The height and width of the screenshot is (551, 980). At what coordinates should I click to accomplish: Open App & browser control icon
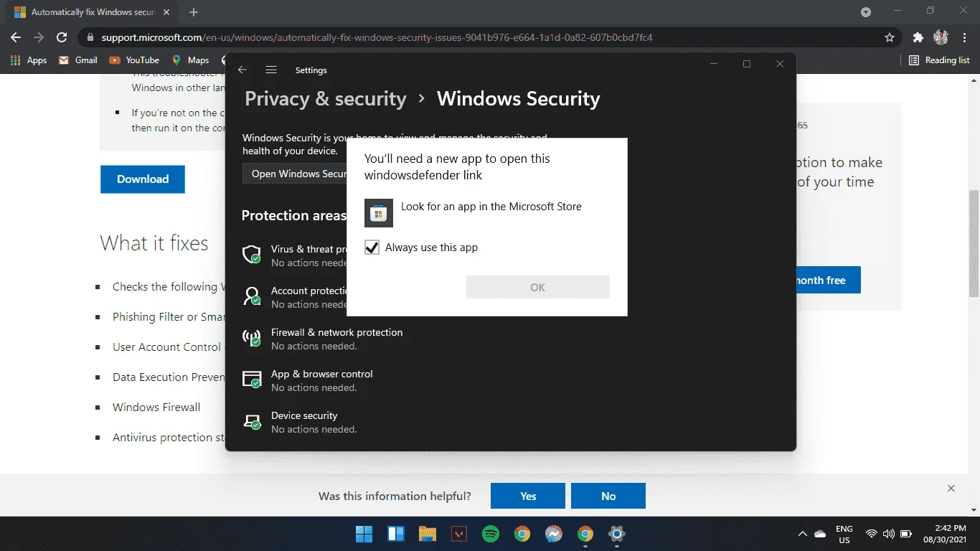click(252, 379)
